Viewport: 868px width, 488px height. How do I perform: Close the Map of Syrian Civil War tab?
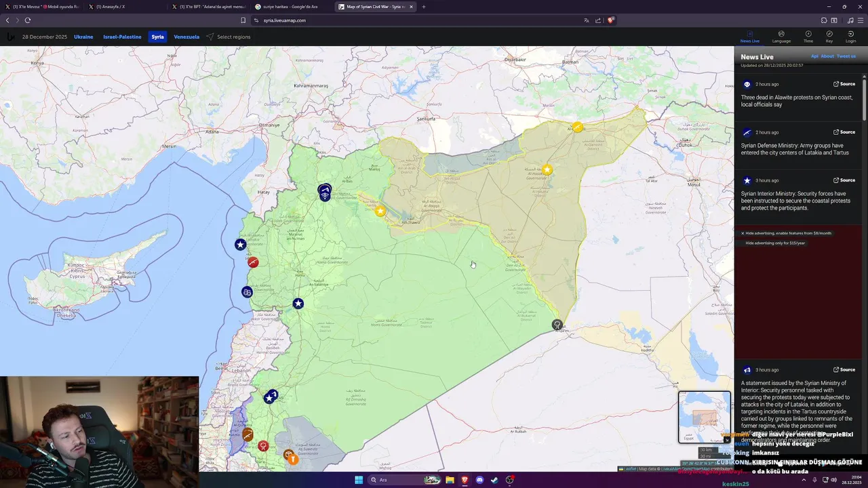411,7
